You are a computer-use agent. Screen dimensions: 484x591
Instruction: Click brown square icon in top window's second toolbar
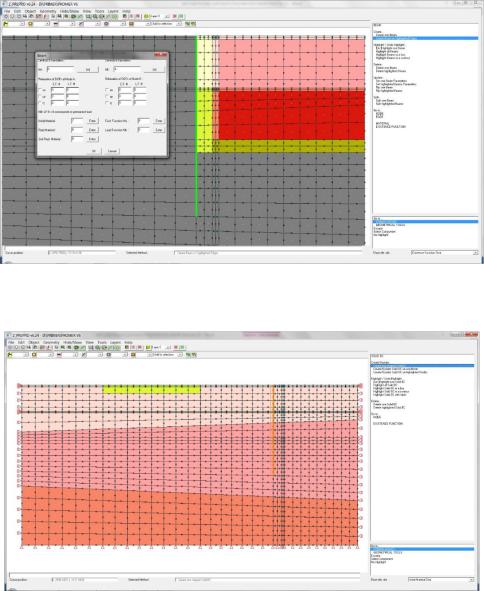[x=132, y=24]
